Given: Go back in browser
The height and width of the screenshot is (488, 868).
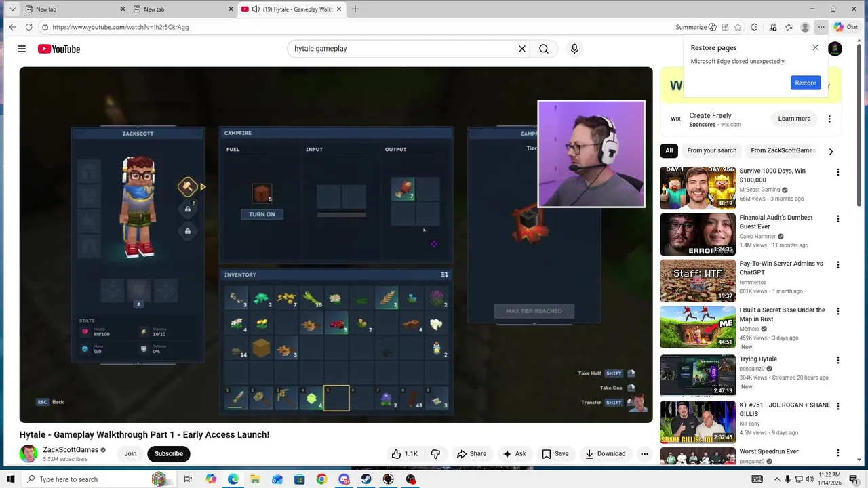Looking at the screenshot, I should click(x=12, y=27).
